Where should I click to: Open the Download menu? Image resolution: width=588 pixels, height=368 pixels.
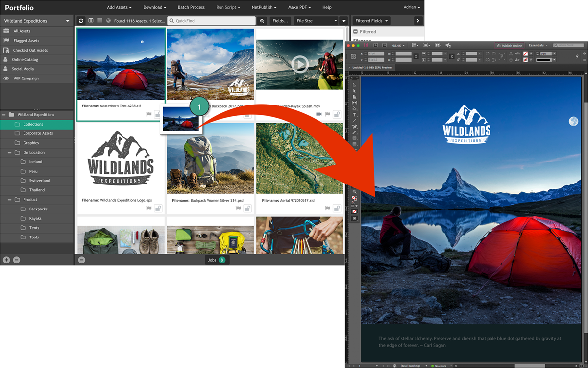coord(154,7)
